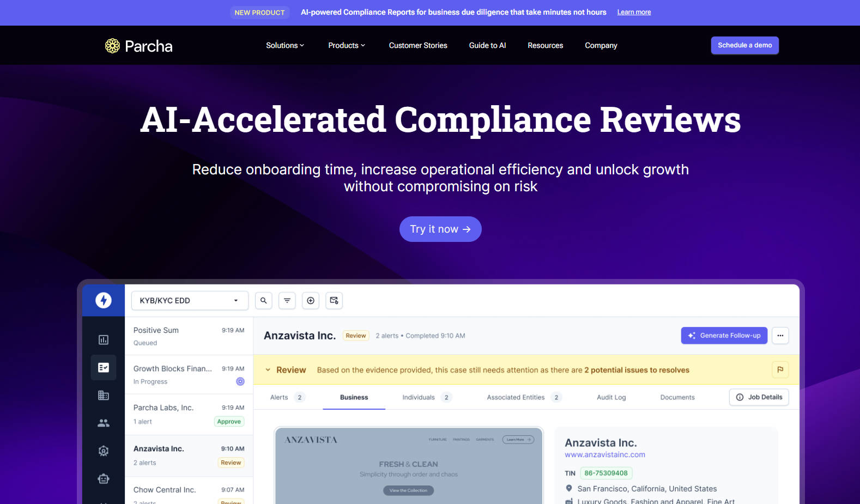860x504 pixels.
Task: Switch to the Individuals tab
Action: pos(419,397)
